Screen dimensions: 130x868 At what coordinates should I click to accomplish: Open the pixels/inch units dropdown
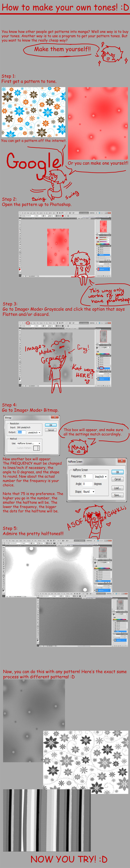(x=34, y=433)
